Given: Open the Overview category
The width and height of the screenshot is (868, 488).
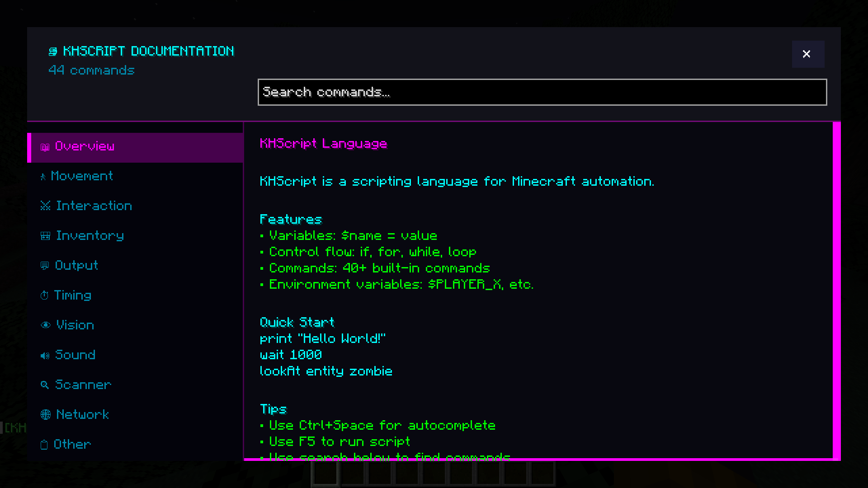Looking at the screenshot, I should (x=135, y=147).
